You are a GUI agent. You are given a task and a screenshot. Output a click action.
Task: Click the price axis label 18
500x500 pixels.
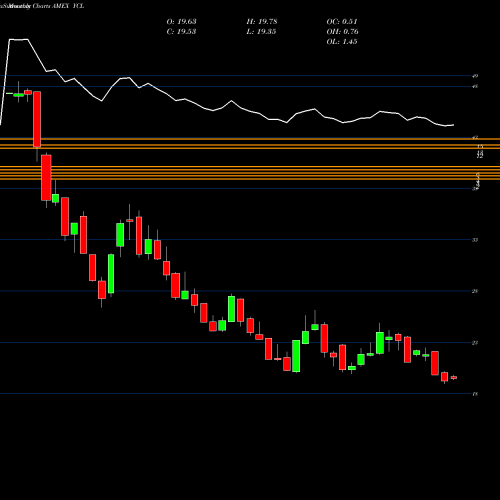coord(475,394)
